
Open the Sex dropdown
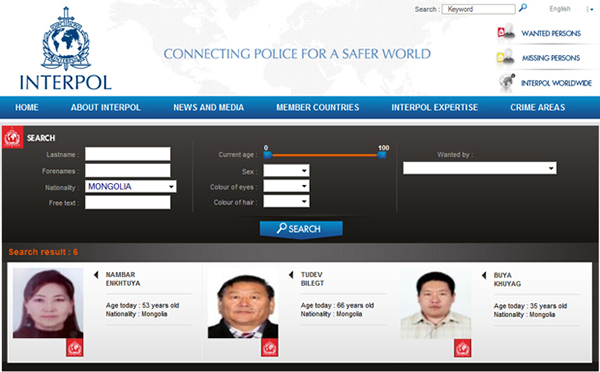pyautogui.click(x=286, y=171)
